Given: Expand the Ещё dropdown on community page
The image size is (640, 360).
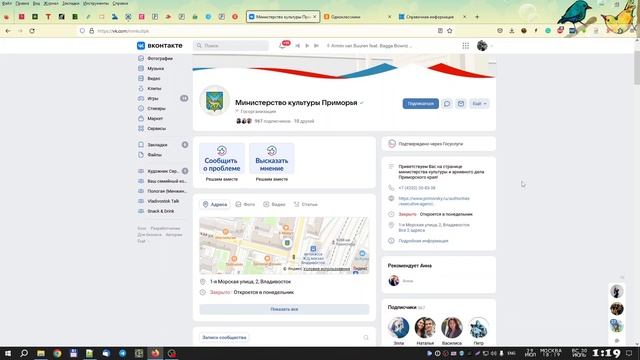Looking at the screenshot, I should tap(479, 104).
